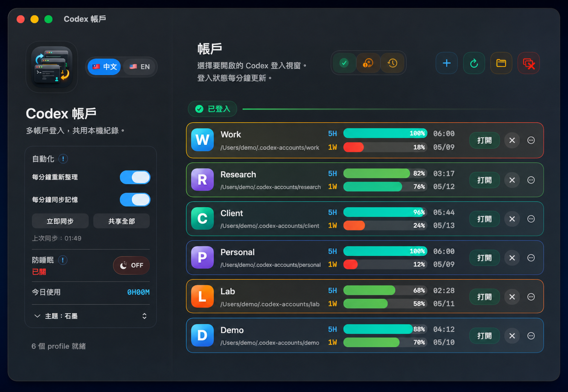This screenshot has height=392, width=568.
Task: Refresh accounts with the circular arrow icon
Action: (x=474, y=63)
